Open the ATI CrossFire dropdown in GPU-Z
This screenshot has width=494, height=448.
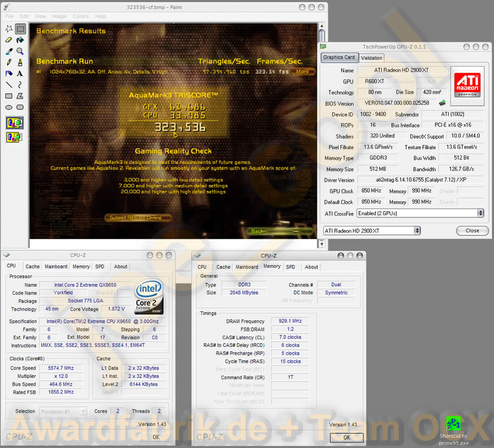(x=420, y=213)
